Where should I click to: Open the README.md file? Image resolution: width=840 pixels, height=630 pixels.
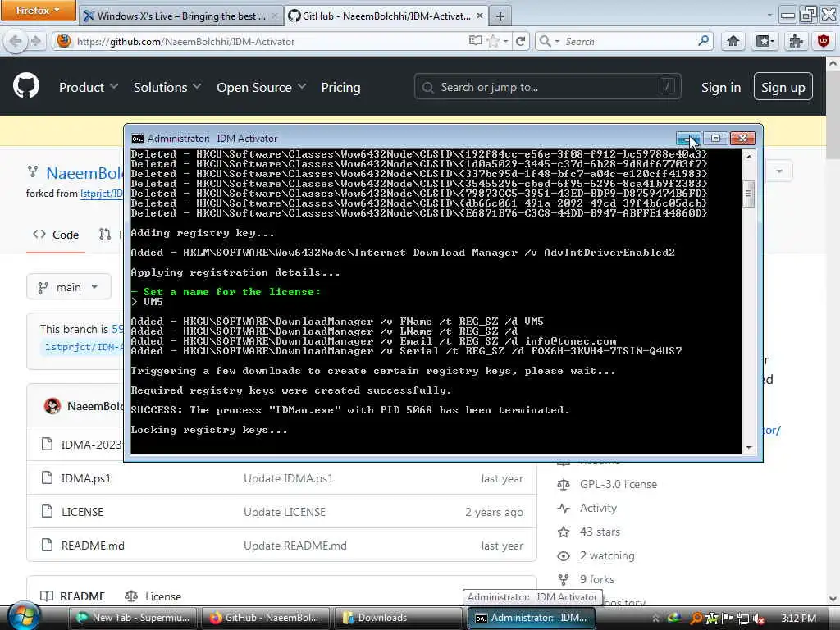pyautogui.click(x=93, y=546)
